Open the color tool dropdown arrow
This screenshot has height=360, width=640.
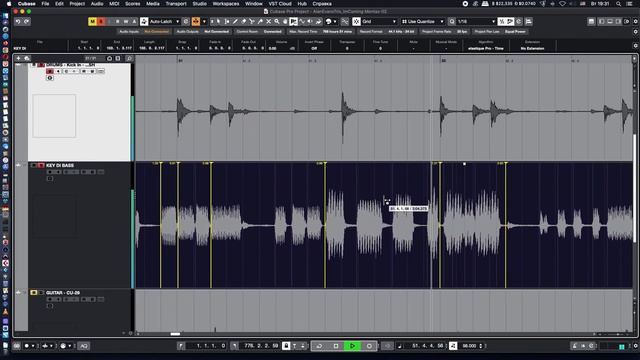[x=335, y=21]
